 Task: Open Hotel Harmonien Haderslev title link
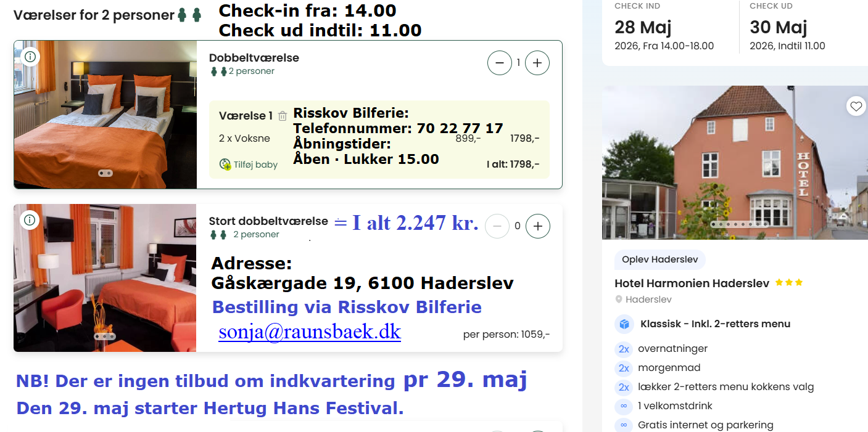pos(692,283)
